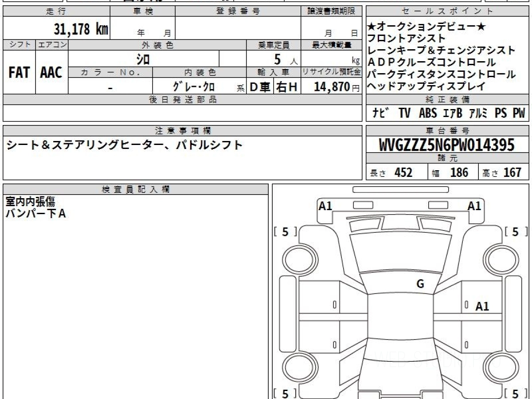Select the D車 cell

pyautogui.click(x=260, y=86)
